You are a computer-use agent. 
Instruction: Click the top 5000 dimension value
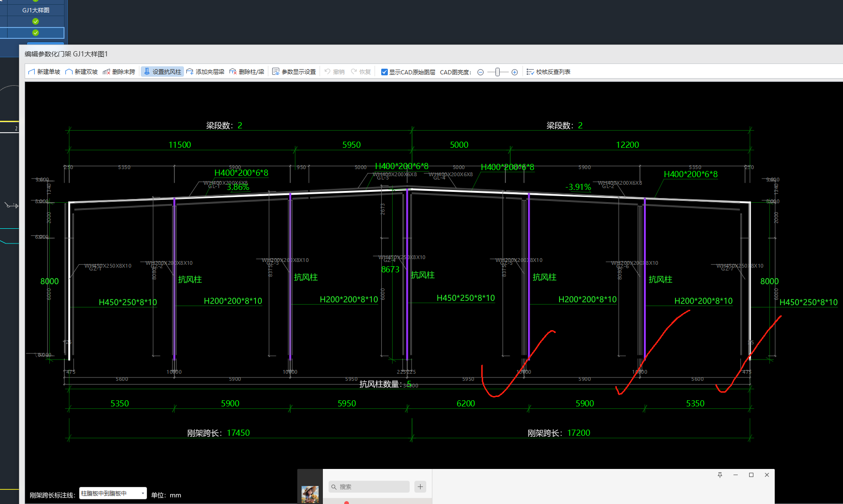point(459,145)
